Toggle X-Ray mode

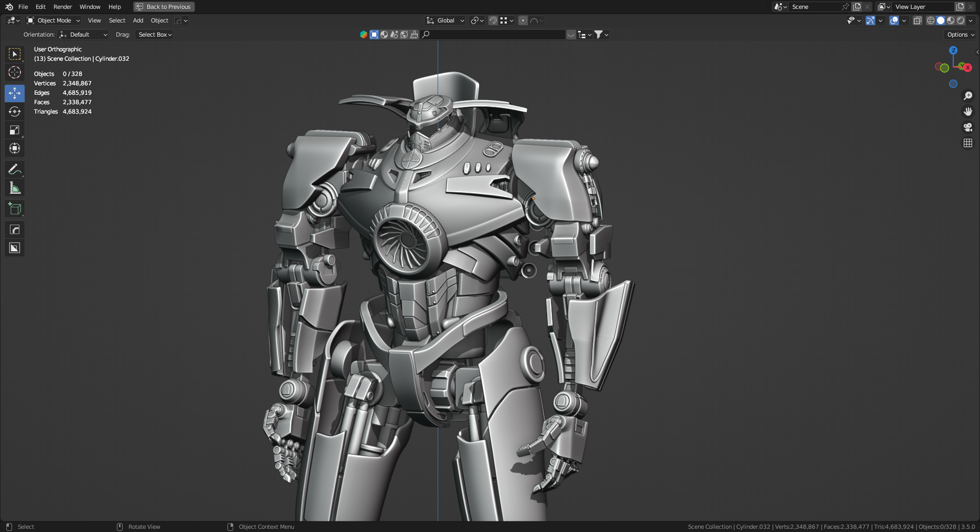pyautogui.click(x=918, y=20)
